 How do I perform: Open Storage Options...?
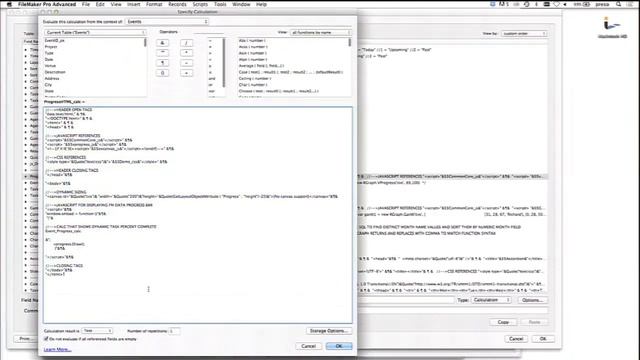[x=329, y=331]
